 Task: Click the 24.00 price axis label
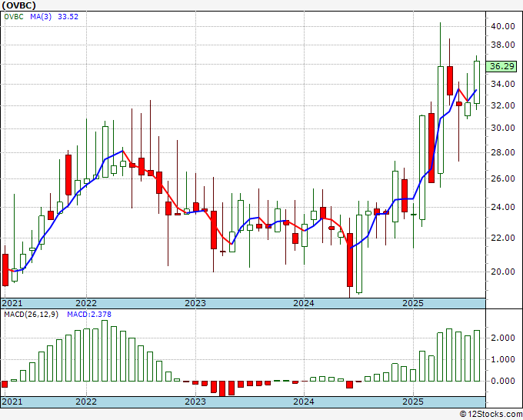[502, 207]
